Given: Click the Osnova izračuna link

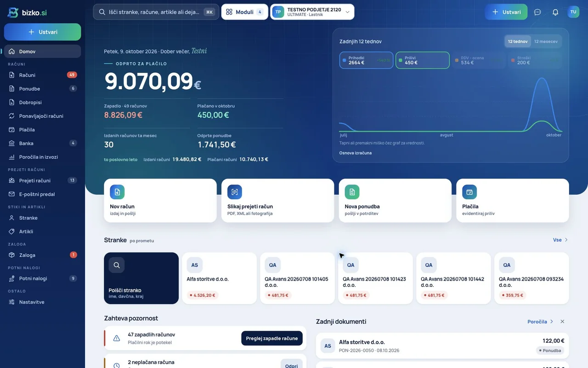Looking at the screenshot, I should [356, 153].
